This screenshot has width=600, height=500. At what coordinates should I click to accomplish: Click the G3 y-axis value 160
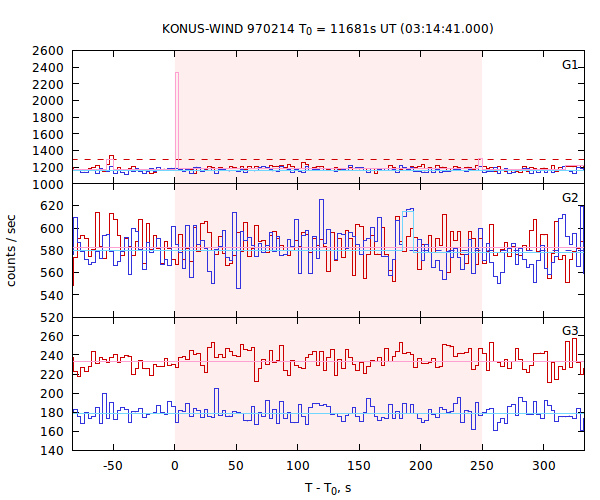click(x=52, y=431)
